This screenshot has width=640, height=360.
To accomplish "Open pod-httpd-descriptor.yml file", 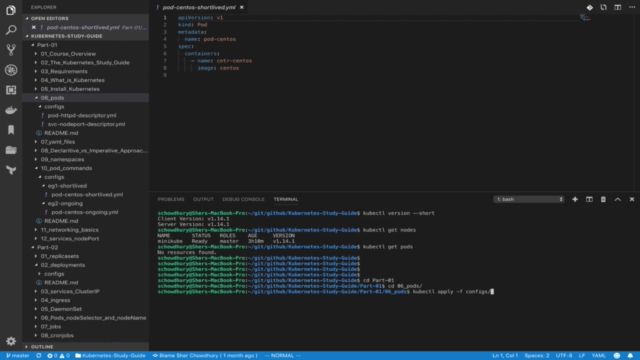I will [x=82, y=116].
